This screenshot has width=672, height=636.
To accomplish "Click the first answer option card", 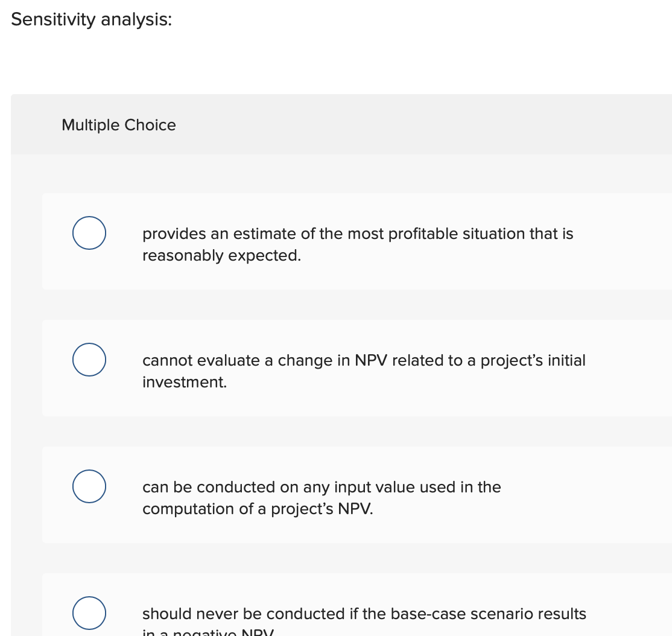I will [x=357, y=241].
